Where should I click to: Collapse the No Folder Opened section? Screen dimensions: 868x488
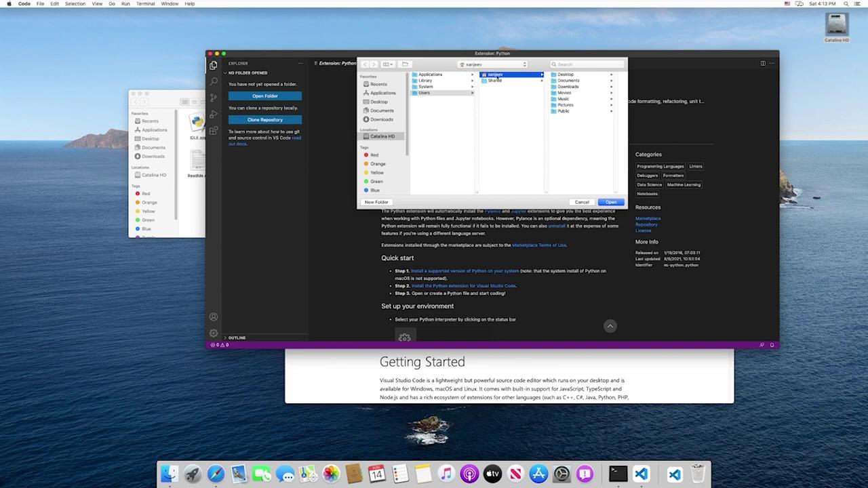pos(248,73)
